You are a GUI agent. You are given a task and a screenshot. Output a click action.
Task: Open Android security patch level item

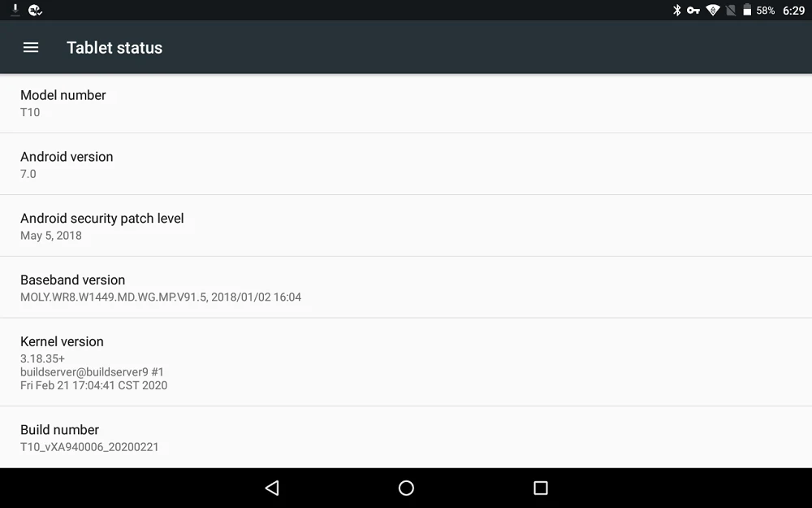point(406,226)
